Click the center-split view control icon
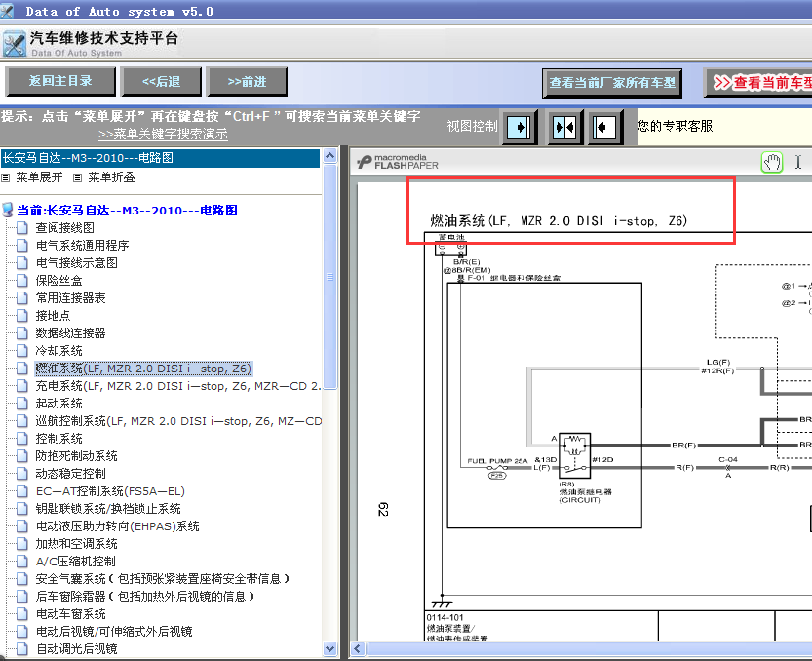812x661 pixels. tap(564, 127)
